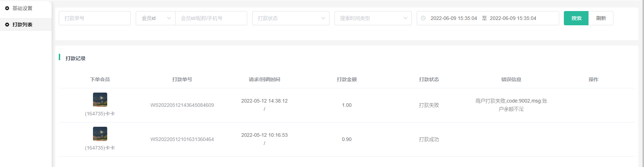Viewport: 644px width, 167px height.
Task: Click the 打款金额 column header
Action: click(x=347, y=79)
